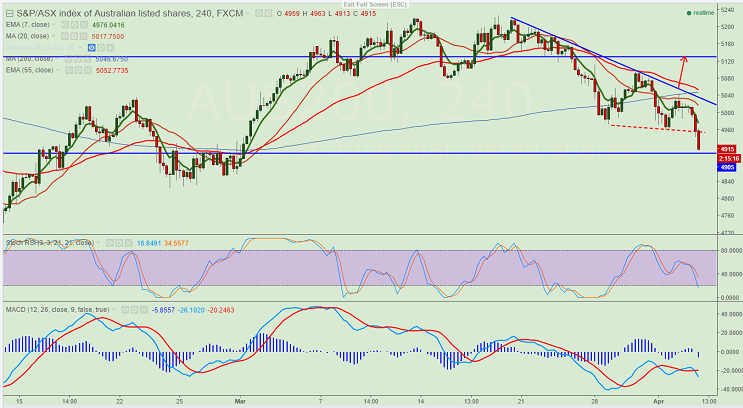Click the Stoch RSI value 34.5577

coord(176,243)
